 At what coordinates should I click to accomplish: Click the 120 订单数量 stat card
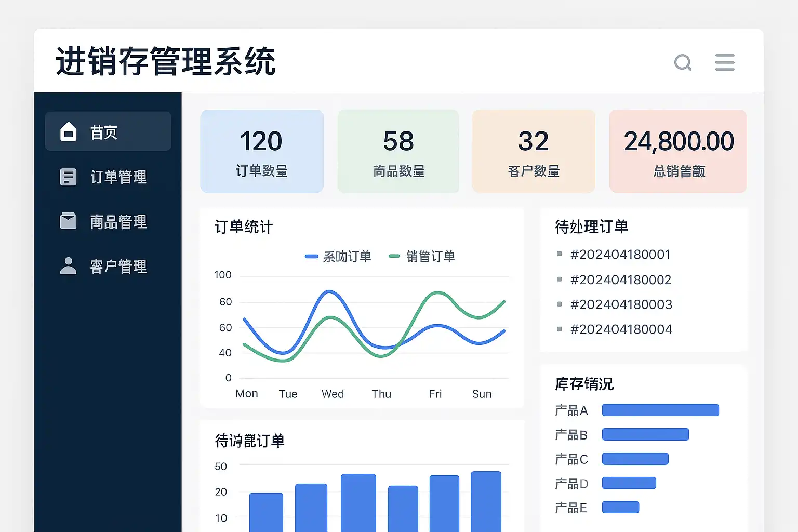(262, 151)
